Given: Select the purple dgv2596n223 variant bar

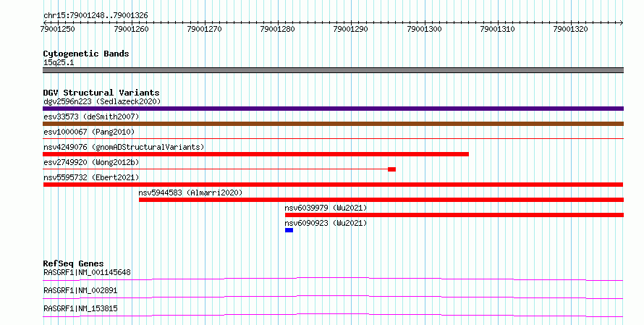Looking at the screenshot, I should click(x=333, y=109).
